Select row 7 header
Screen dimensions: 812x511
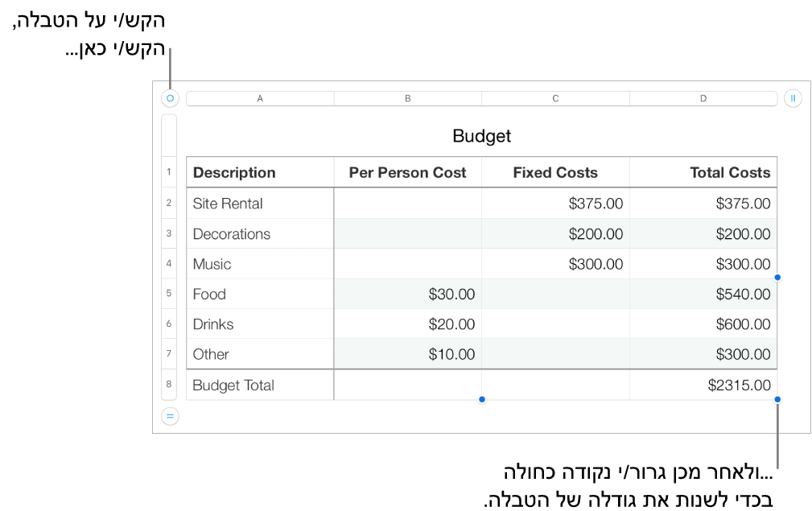point(169,353)
